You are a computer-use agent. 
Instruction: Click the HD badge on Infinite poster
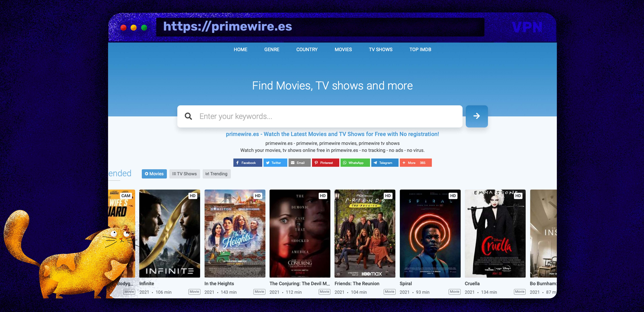(x=192, y=196)
